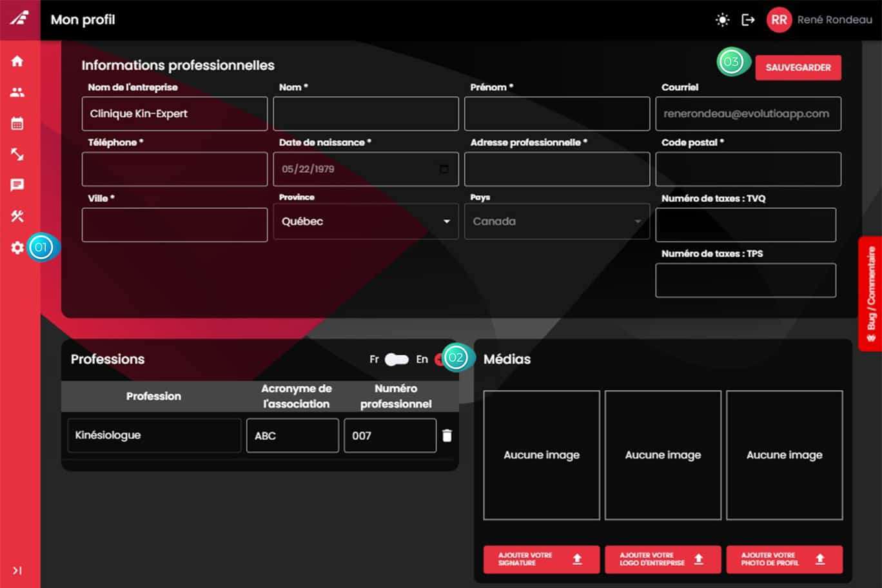Open the Calendar icon in the sidebar
This screenshot has height=588, width=882.
coord(17,123)
